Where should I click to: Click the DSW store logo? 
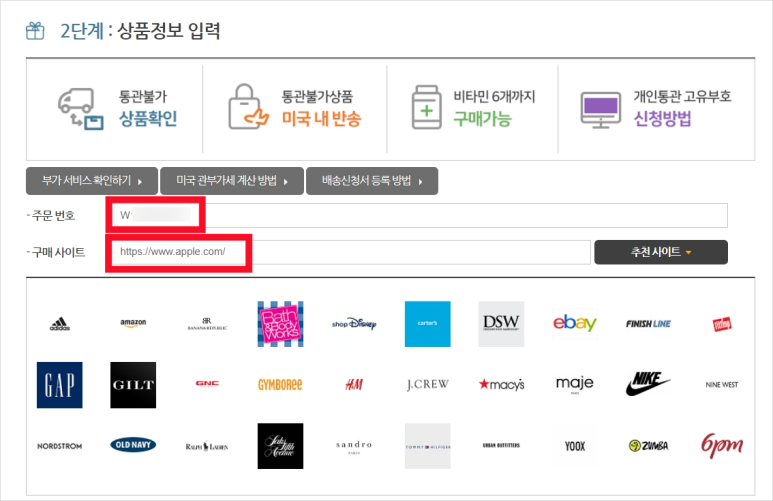coord(501,324)
